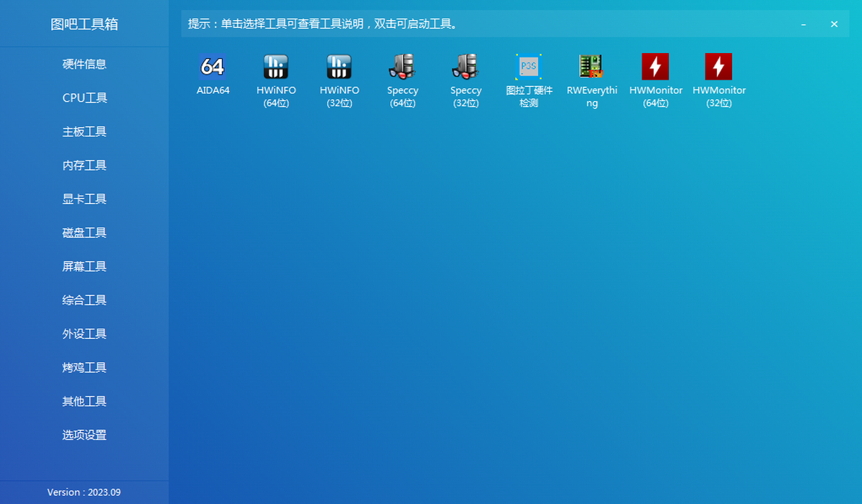
Task: Open the 硬件信息 category
Action: pyautogui.click(x=84, y=64)
